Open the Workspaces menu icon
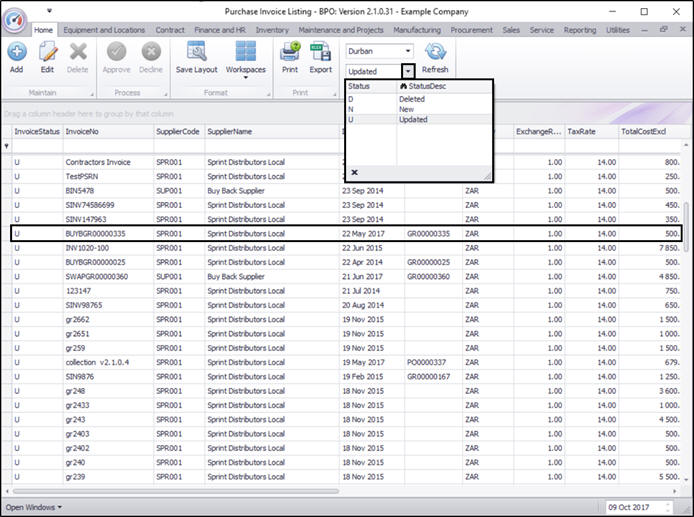694x517 pixels. [x=245, y=54]
